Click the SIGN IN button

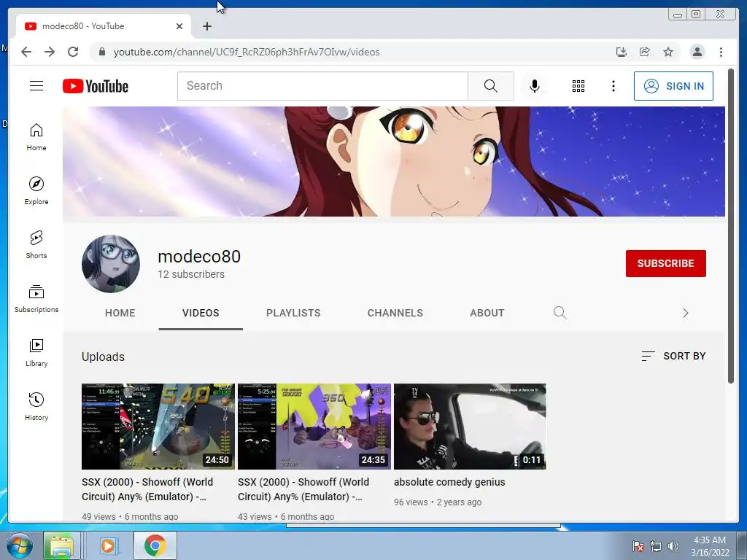pos(673,86)
